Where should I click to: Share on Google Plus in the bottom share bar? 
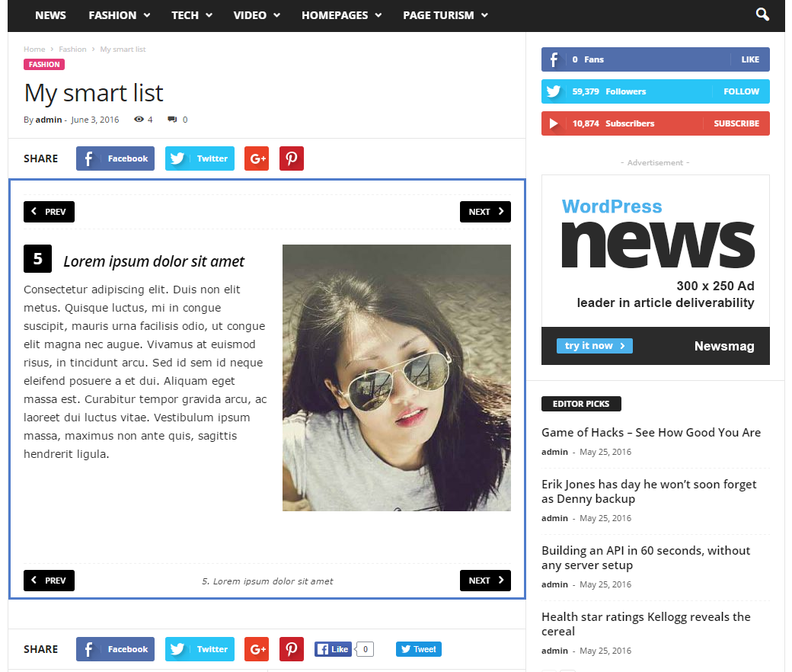257,649
